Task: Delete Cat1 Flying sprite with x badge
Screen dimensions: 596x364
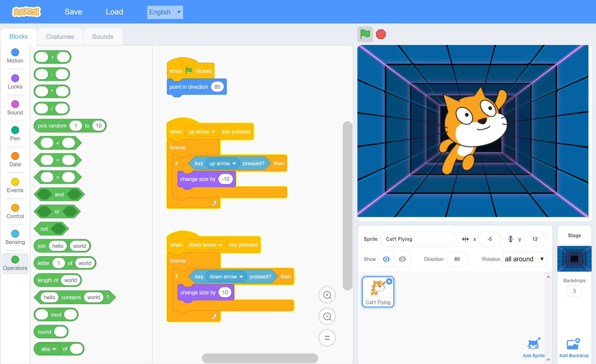Action: click(389, 281)
